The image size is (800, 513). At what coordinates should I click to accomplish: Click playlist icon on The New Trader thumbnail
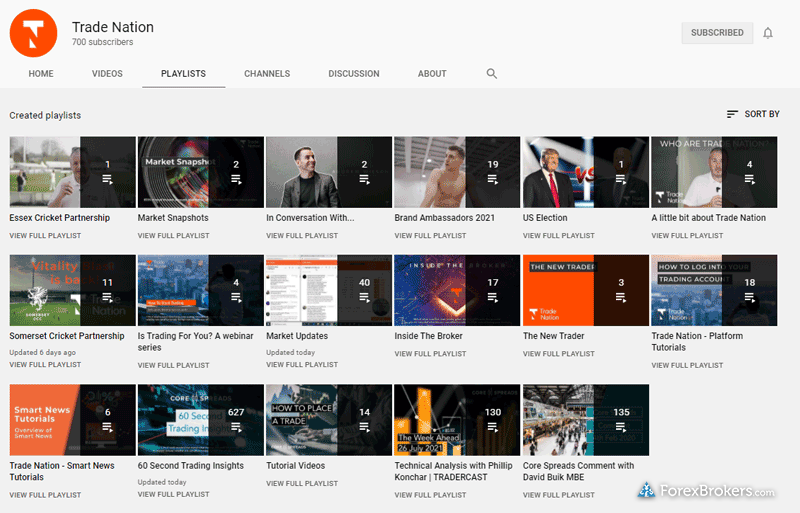pyautogui.click(x=621, y=297)
